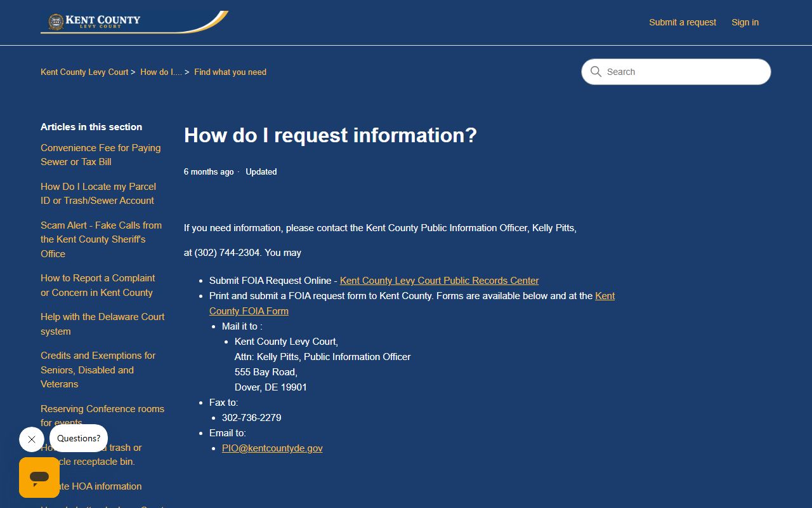Open Scam Alert - Fake Calls article
This screenshot has height=508, width=812.
[101, 239]
